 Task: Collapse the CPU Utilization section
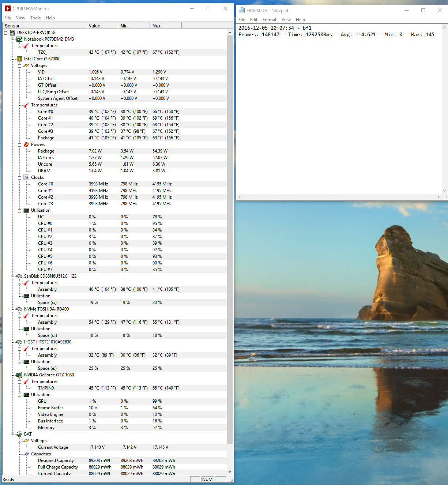coord(20,211)
